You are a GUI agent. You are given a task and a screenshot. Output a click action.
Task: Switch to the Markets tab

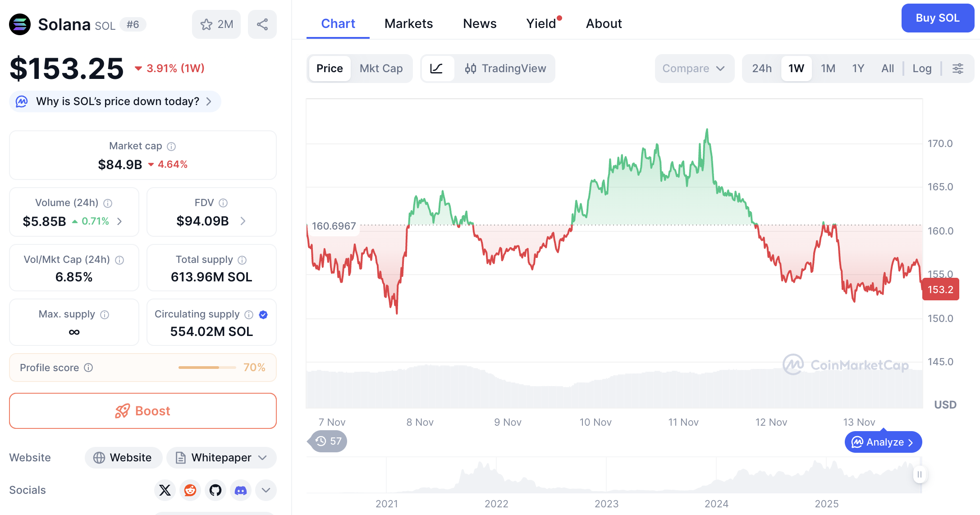(x=408, y=23)
